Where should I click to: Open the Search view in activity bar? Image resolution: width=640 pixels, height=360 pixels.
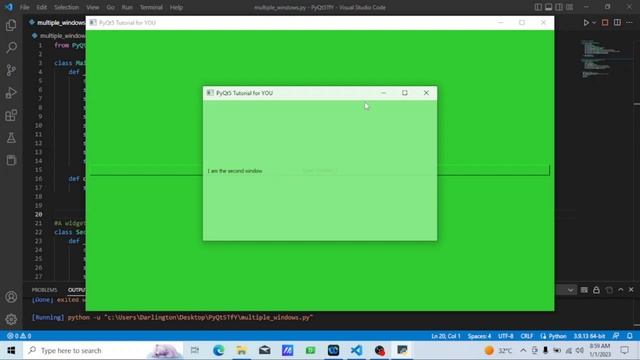coord(11,48)
